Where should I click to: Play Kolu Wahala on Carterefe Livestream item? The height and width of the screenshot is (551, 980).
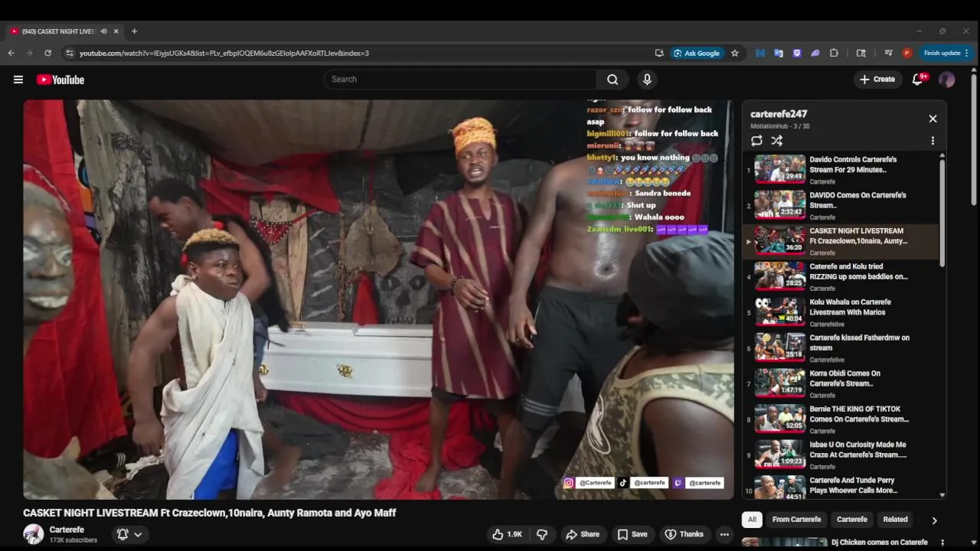[841, 312]
